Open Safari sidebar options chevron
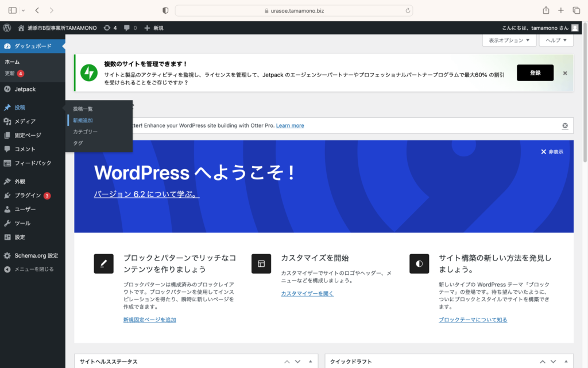588x368 pixels. coord(23,10)
